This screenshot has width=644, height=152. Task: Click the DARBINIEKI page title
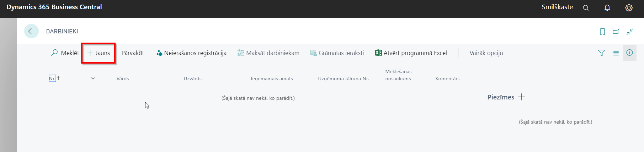click(x=62, y=31)
